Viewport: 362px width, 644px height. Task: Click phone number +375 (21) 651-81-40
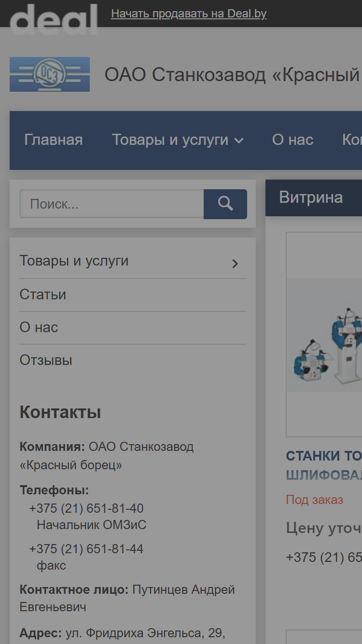[x=86, y=509]
